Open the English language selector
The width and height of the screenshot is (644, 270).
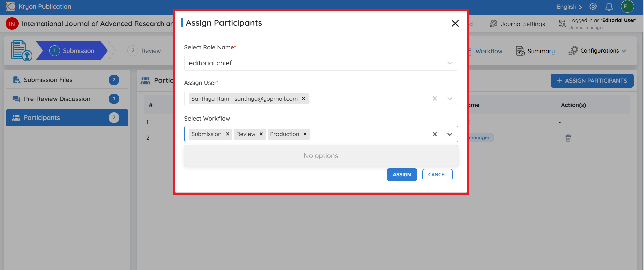(569, 7)
